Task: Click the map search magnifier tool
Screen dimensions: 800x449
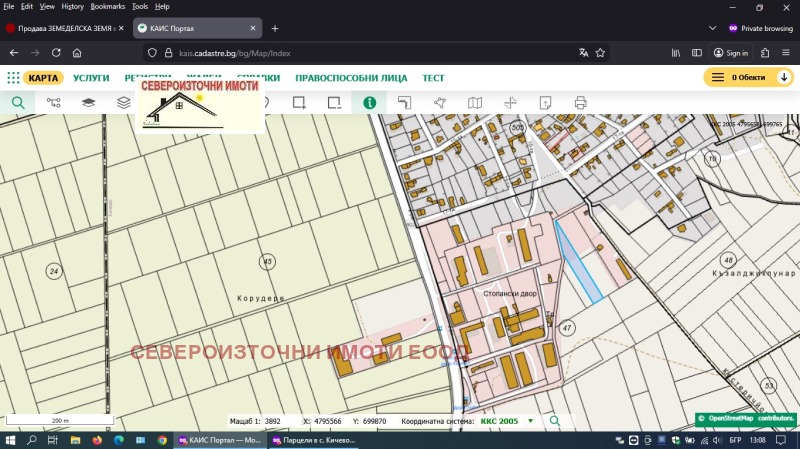Action: [18, 102]
